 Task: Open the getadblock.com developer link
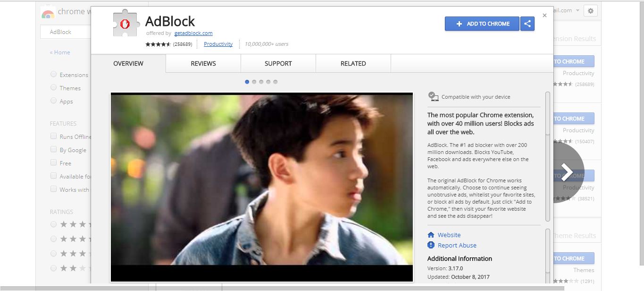pyautogui.click(x=193, y=33)
